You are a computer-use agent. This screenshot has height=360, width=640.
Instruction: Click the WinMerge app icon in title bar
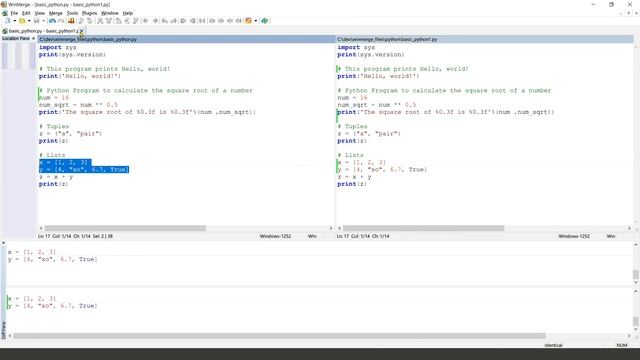coord(4,4)
